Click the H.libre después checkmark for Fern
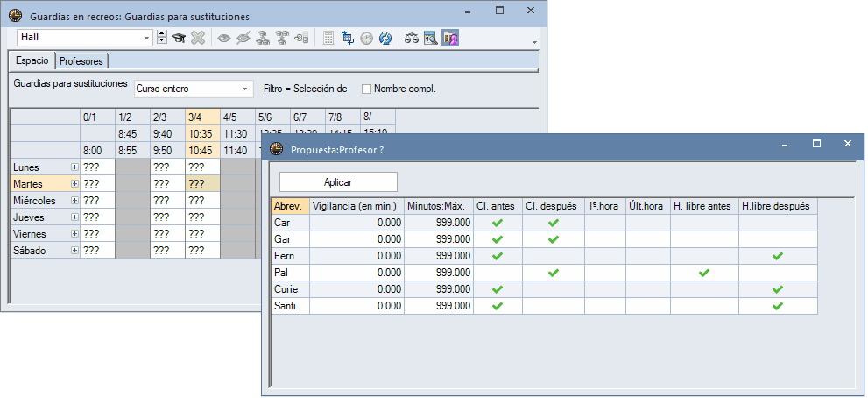The image size is (868, 398). 778,256
